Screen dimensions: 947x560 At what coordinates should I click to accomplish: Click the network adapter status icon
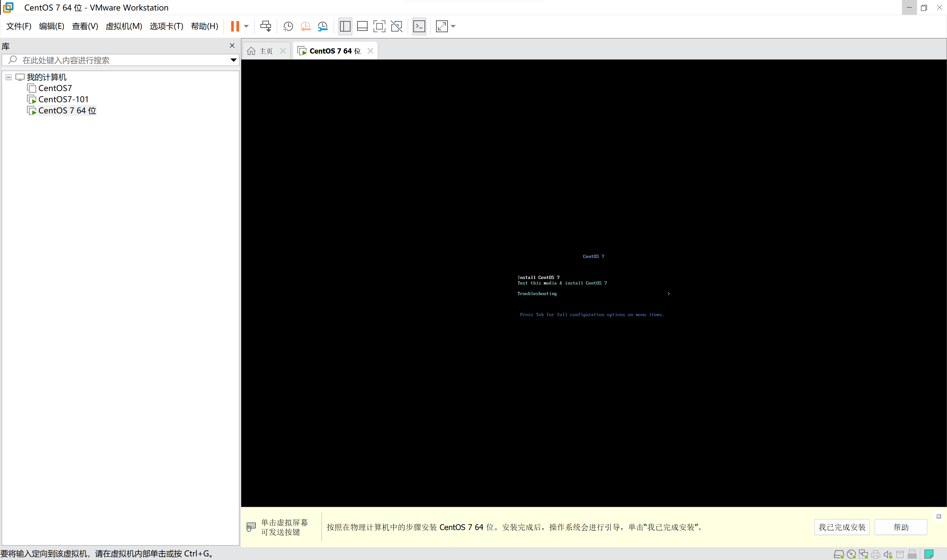pyautogui.click(x=863, y=554)
